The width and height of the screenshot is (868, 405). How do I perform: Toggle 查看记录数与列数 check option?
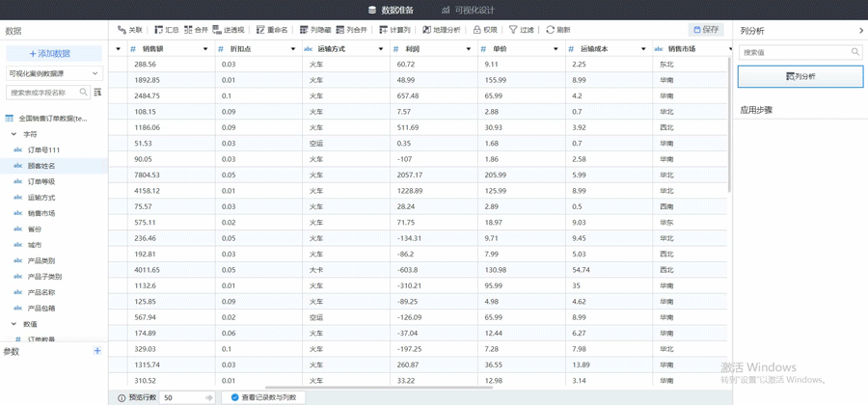coord(235,397)
